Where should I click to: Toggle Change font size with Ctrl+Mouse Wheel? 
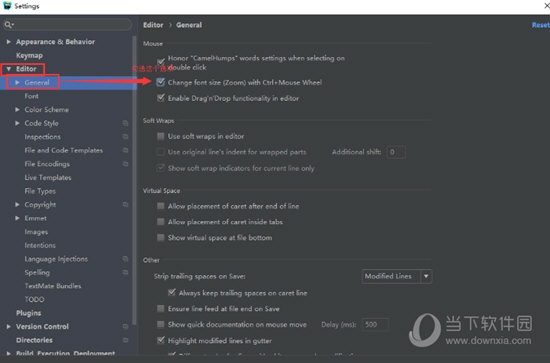[x=161, y=82]
